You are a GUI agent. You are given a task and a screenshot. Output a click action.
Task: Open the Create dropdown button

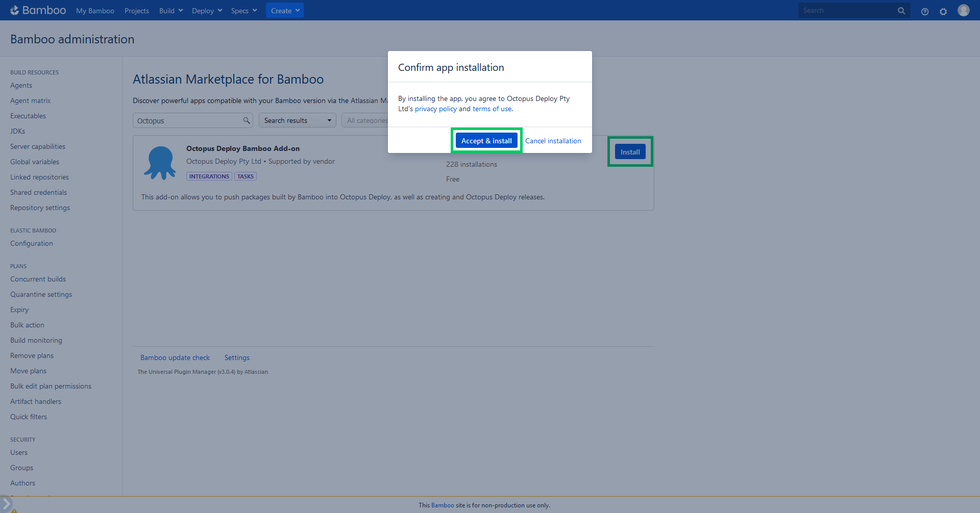tap(285, 10)
